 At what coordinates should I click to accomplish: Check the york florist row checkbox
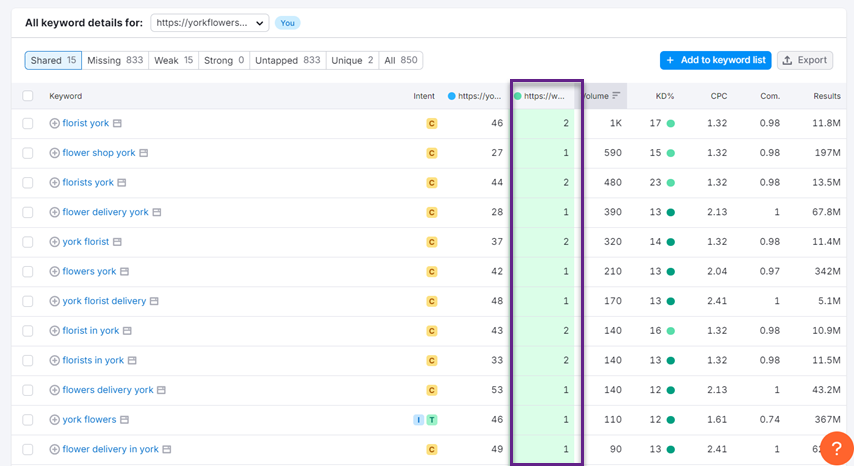(x=28, y=242)
